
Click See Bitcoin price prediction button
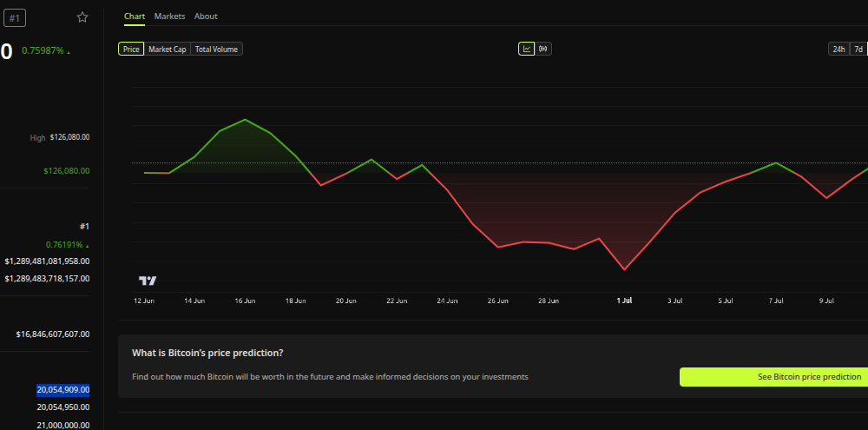pyautogui.click(x=774, y=377)
